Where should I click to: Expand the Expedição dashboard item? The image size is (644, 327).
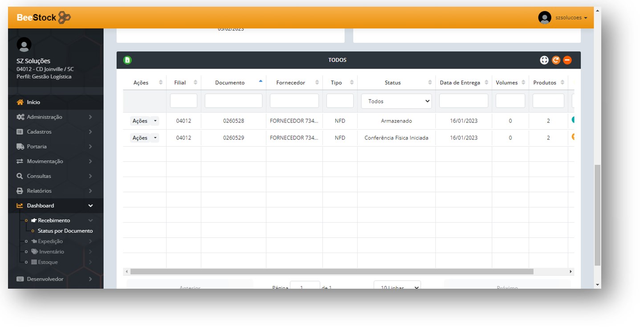pyautogui.click(x=50, y=241)
